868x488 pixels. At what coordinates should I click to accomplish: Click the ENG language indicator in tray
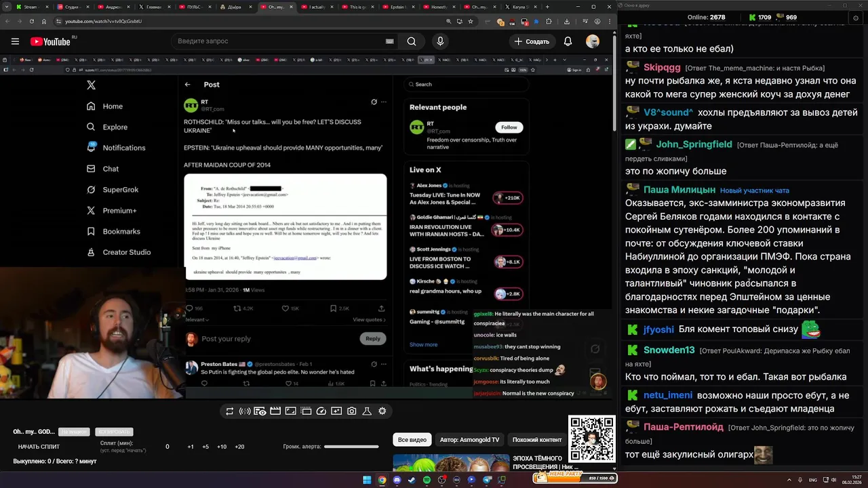812,480
